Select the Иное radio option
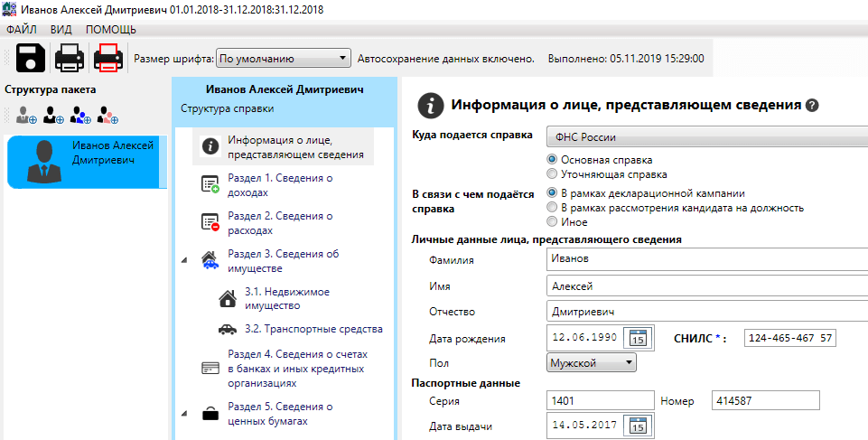Screen dimensions: 868x440 [551, 221]
